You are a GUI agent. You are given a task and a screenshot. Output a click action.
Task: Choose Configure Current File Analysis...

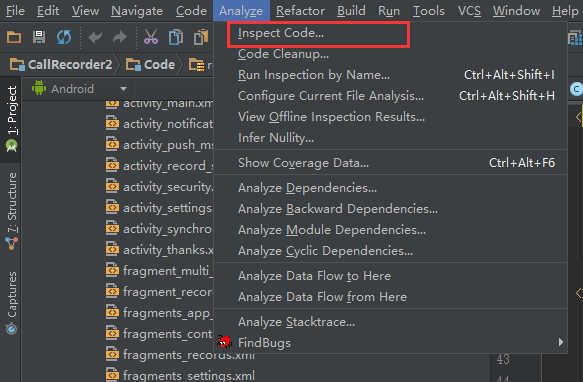coord(390,96)
